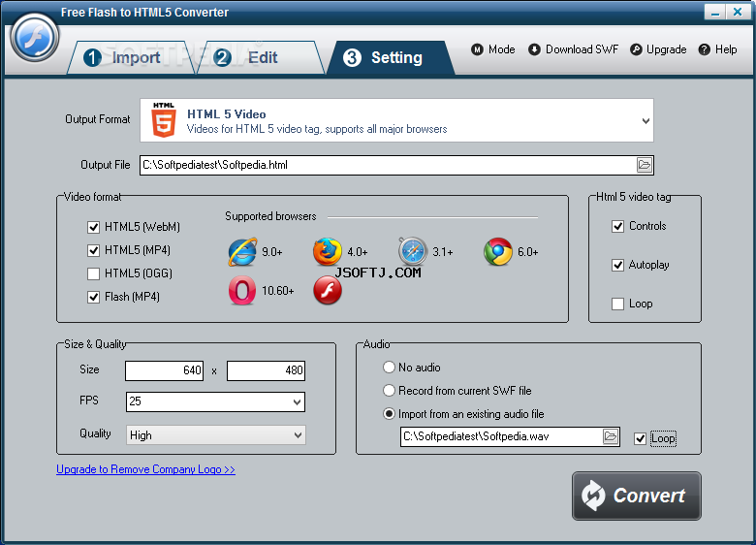Browse for audio file with the folder icon
Viewport: 756px width, 545px height.
pyautogui.click(x=611, y=436)
